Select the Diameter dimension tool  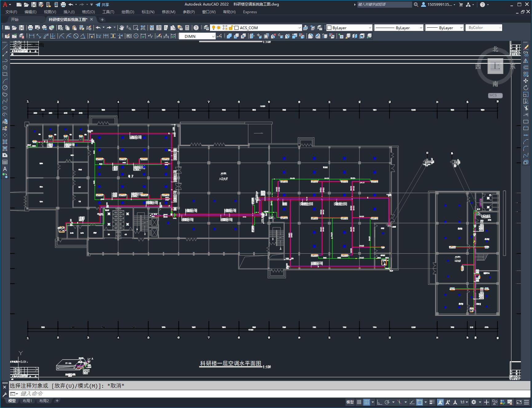point(76,36)
